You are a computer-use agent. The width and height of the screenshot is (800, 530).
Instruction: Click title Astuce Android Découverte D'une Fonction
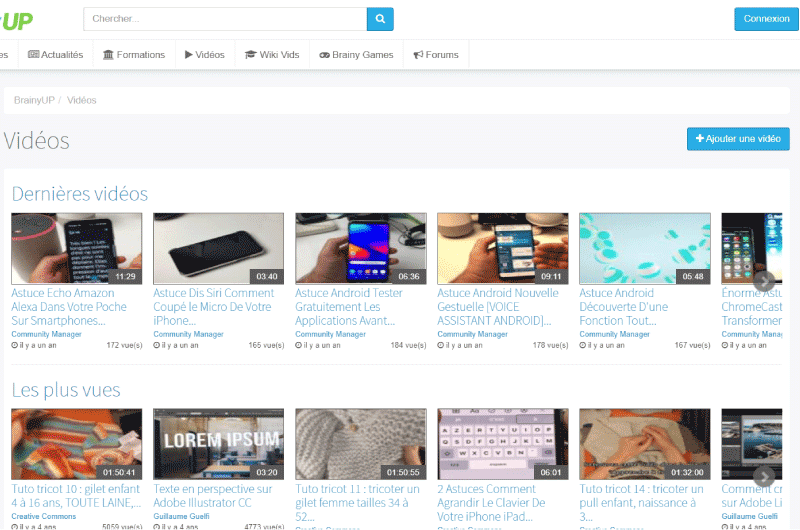pyautogui.click(x=623, y=307)
